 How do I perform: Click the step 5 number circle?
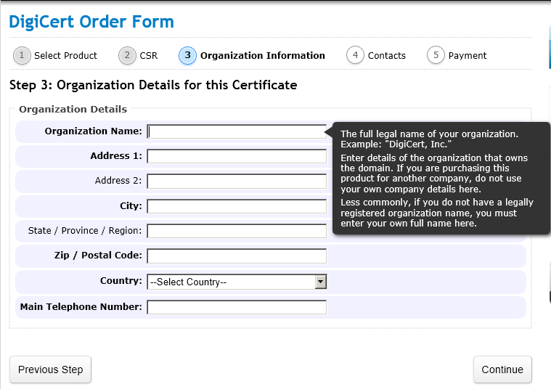coord(436,55)
